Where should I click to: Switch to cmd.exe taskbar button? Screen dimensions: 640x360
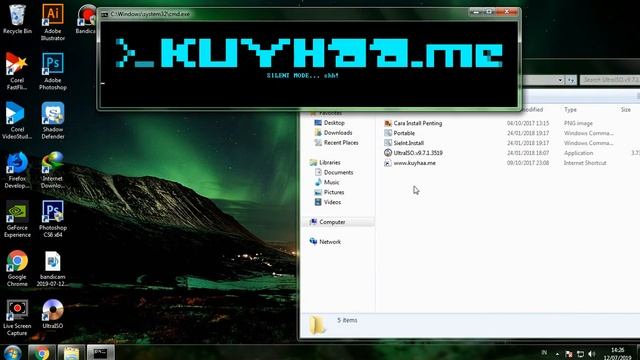100,352
